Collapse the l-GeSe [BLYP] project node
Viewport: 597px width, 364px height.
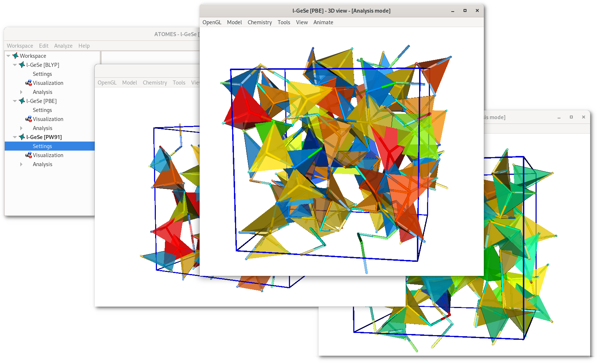(15, 65)
